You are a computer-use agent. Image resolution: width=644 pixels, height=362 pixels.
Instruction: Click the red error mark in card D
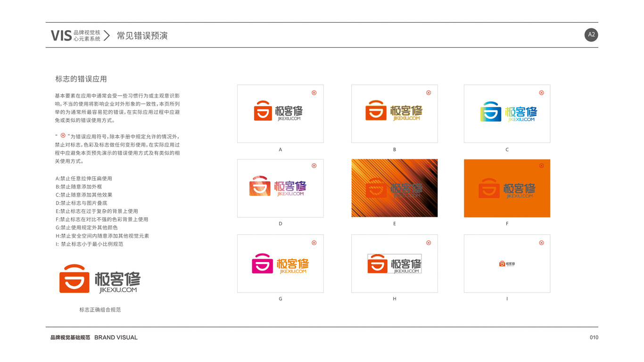tap(314, 165)
